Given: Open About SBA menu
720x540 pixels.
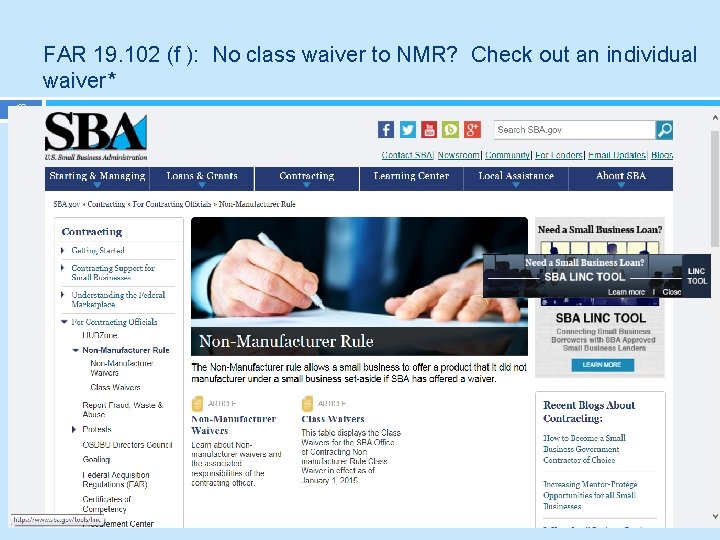Looking at the screenshot, I should [621, 179].
